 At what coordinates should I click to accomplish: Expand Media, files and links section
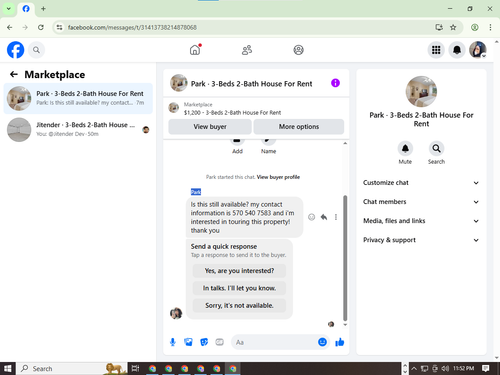click(x=421, y=221)
